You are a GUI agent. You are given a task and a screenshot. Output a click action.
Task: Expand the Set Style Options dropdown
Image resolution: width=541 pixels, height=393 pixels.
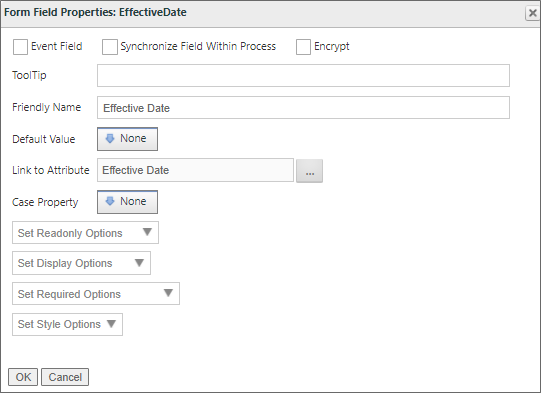(x=68, y=324)
